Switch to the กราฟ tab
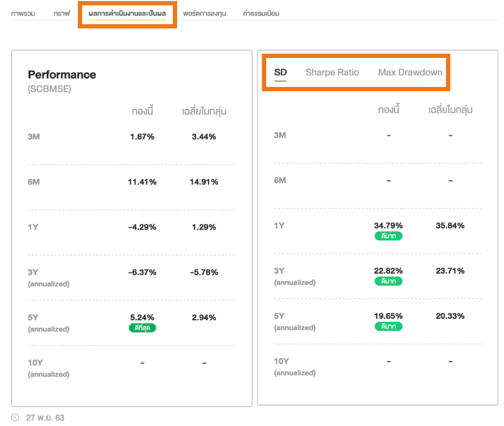Viewport: 504px width, 426px height. (62, 13)
